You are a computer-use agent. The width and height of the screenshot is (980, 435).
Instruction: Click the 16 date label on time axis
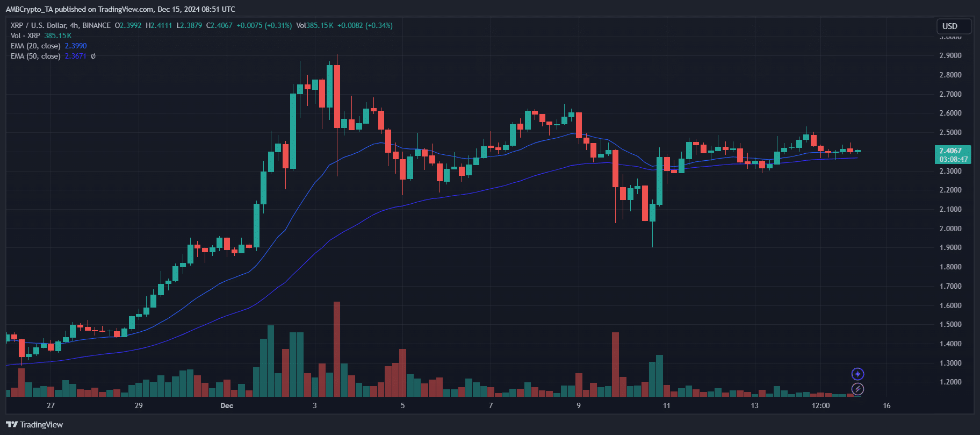coord(887,405)
